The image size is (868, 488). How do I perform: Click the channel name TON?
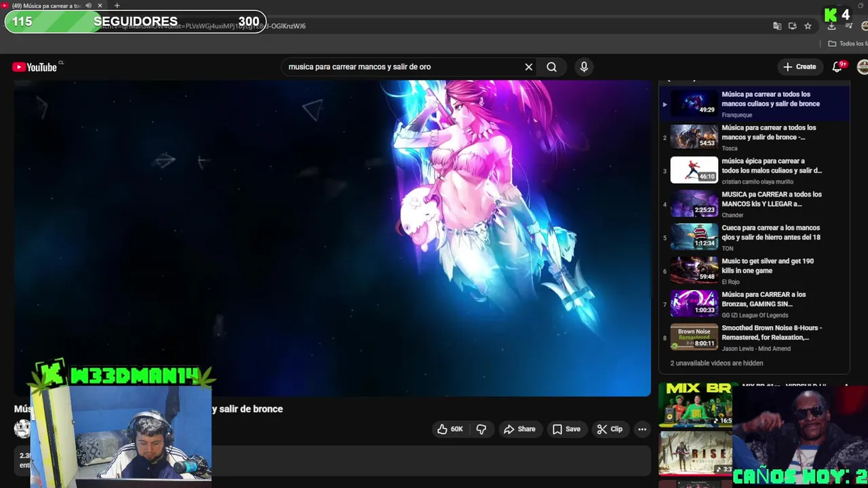727,249
